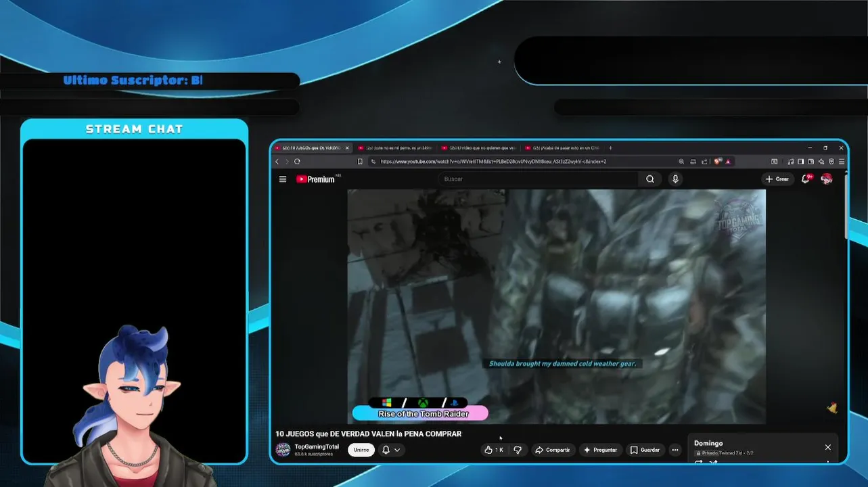Open the Brave Rewards triangle icon
Screen dimensions: 868x487
(728, 162)
